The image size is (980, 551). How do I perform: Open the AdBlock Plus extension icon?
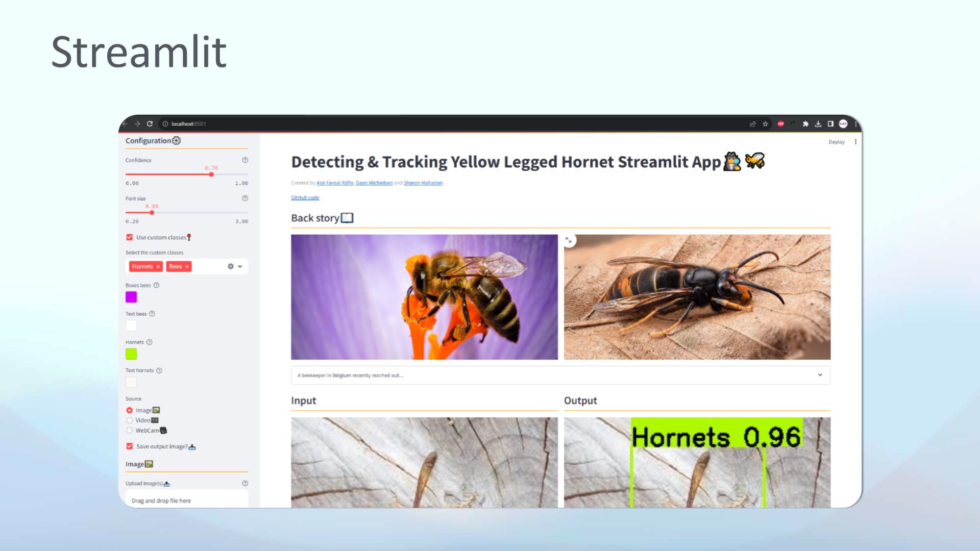coord(780,124)
